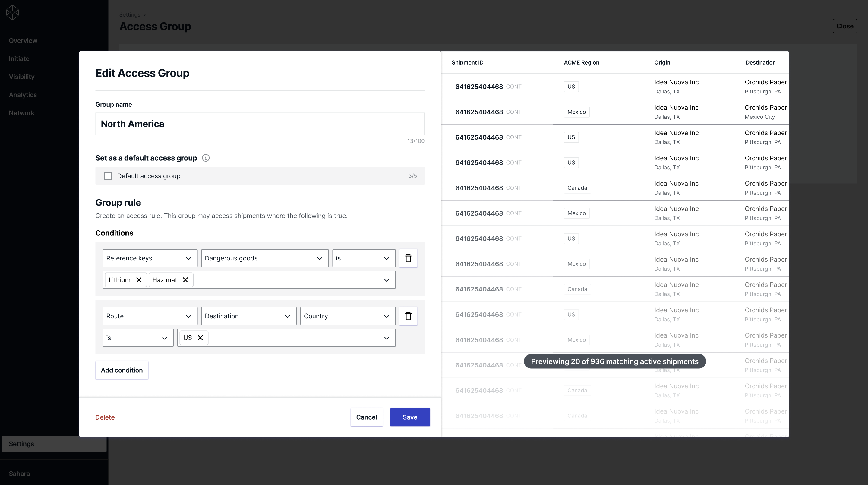The height and width of the screenshot is (485, 868).
Task: Click the 13/100 character counter
Action: point(415,141)
